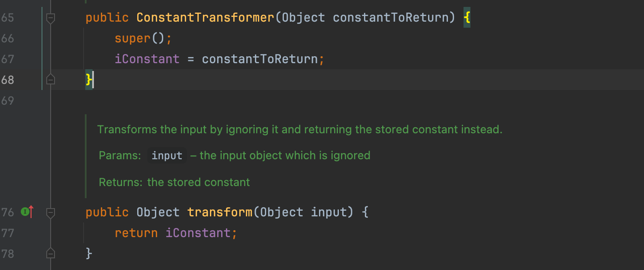Click the fold end marker on line 68
The image size is (644, 270).
coord(51,80)
